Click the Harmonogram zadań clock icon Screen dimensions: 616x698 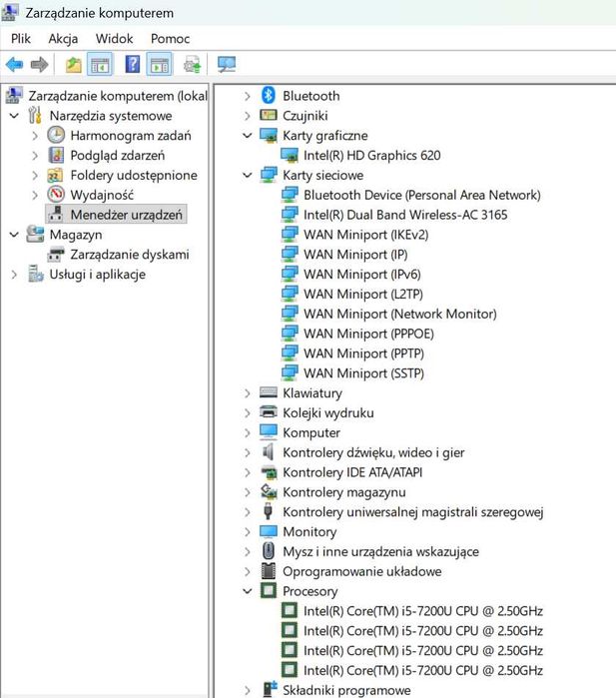pos(56,135)
